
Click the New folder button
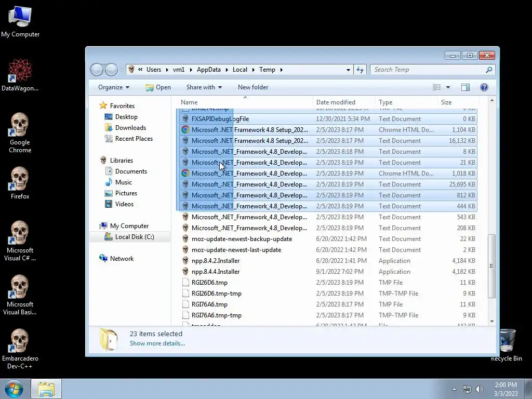[x=253, y=87]
